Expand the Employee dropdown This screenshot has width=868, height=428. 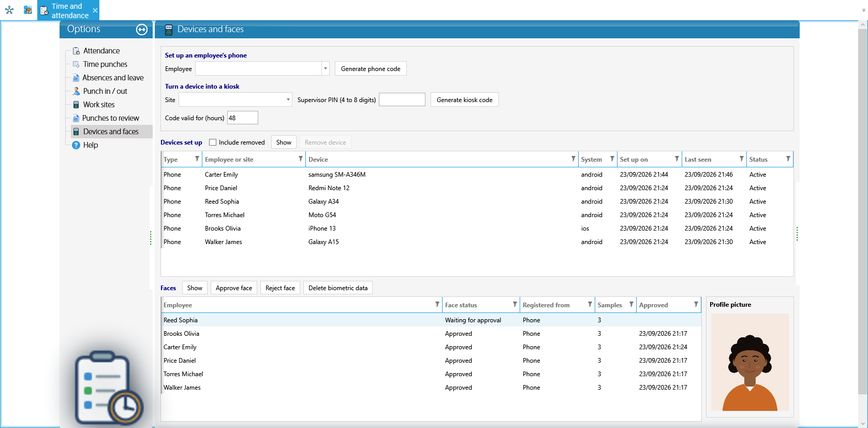pyautogui.click(x=325, y=68)
